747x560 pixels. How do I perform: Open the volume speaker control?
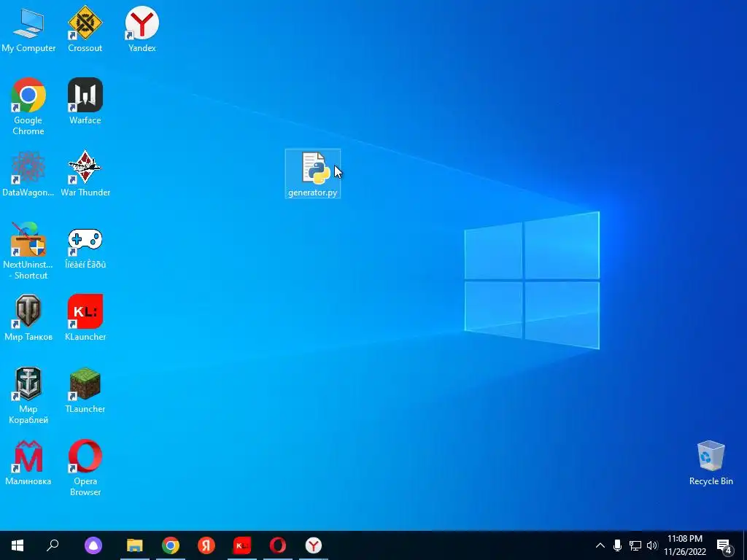652,545
